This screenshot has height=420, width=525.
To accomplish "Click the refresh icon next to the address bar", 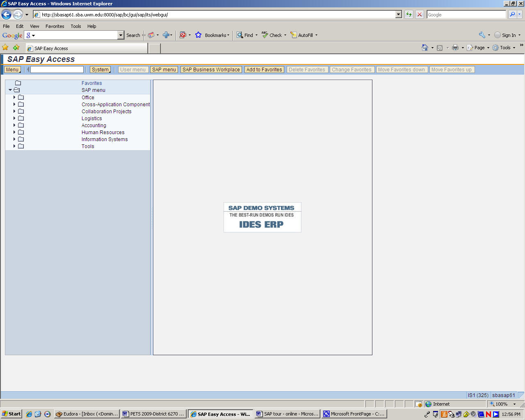I will [x=409, y=15].
